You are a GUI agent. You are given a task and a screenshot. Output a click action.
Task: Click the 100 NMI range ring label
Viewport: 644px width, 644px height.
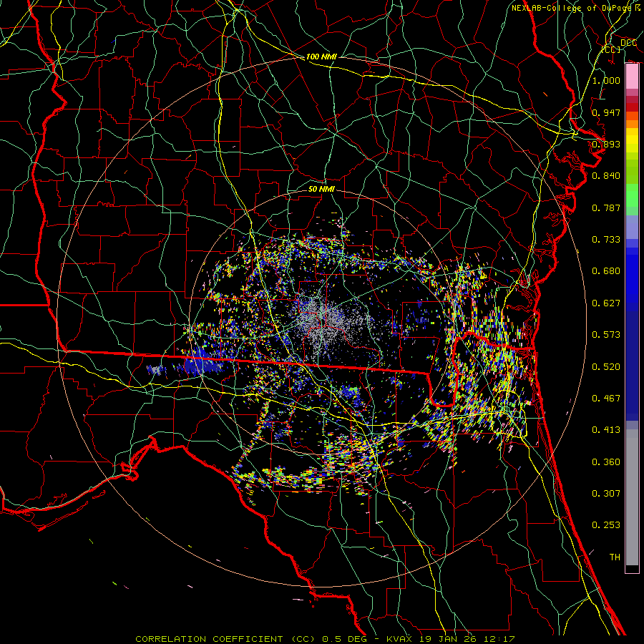point(321,57)
